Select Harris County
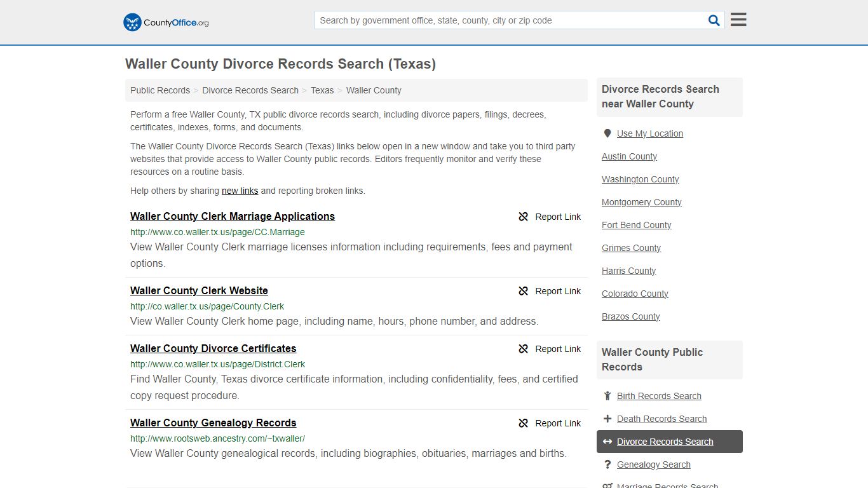Screen dimensions: 868x488 click(x=628, y=271)
